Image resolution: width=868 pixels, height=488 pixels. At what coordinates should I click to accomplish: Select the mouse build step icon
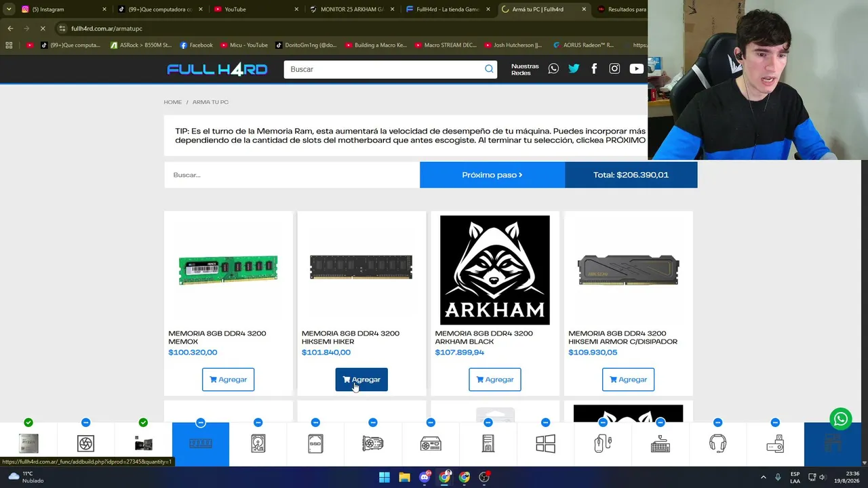603,444
